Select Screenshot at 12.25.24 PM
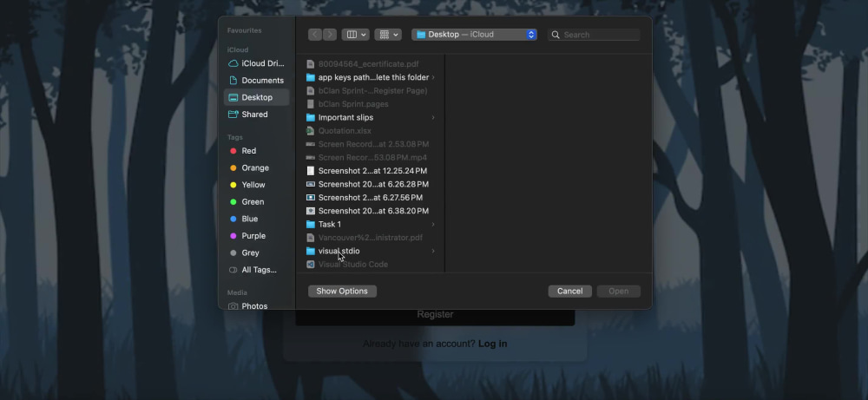 point(371,170)
